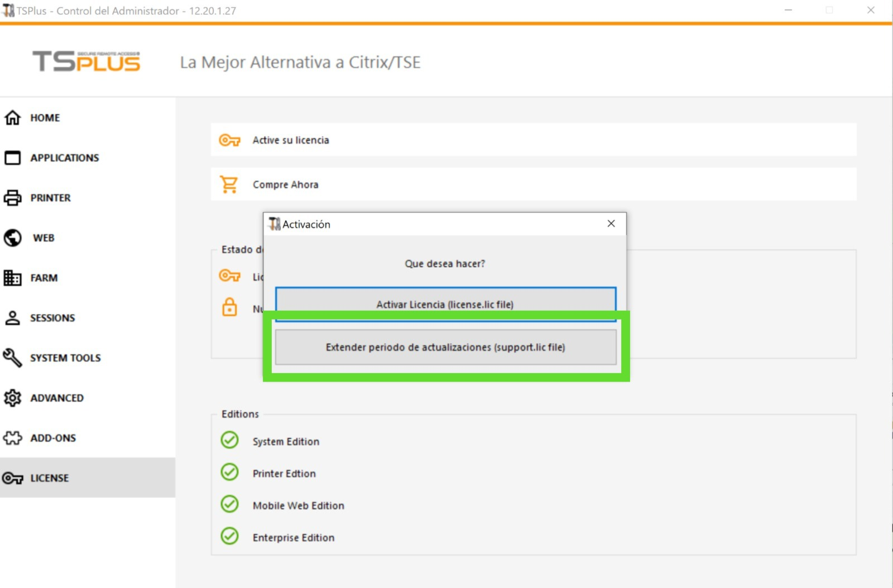Select the PRINTER icon in sidebar
This screenshot has height=588, width=893.
click(x=12, y=198)
